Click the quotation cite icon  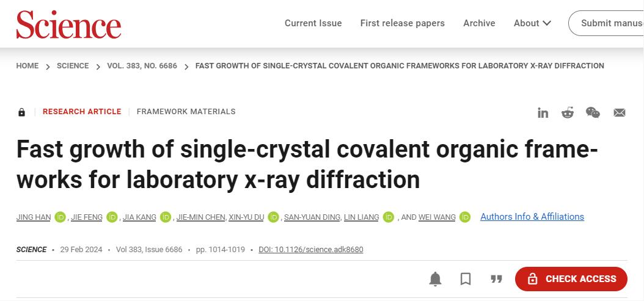(x=496, y=279)
